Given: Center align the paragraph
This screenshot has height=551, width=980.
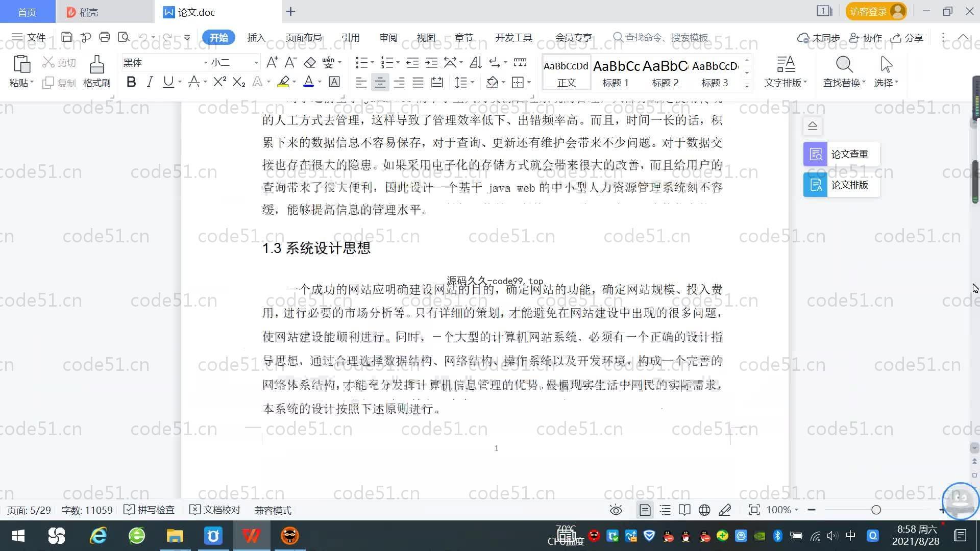Looking at the screenshot, I should 380,82.
